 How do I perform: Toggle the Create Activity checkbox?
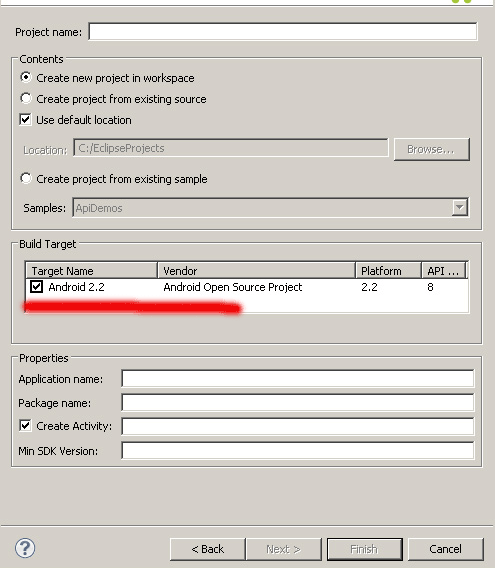(x=25, y=426)
